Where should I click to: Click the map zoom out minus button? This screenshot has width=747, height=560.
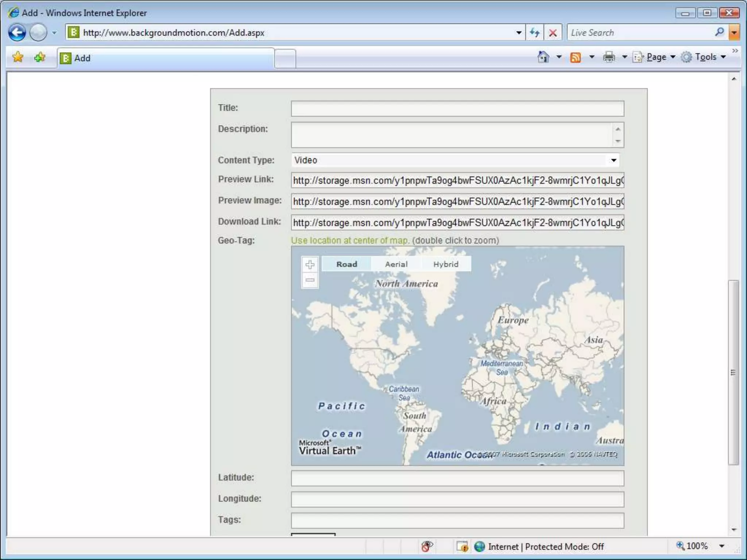pos(310,280)
